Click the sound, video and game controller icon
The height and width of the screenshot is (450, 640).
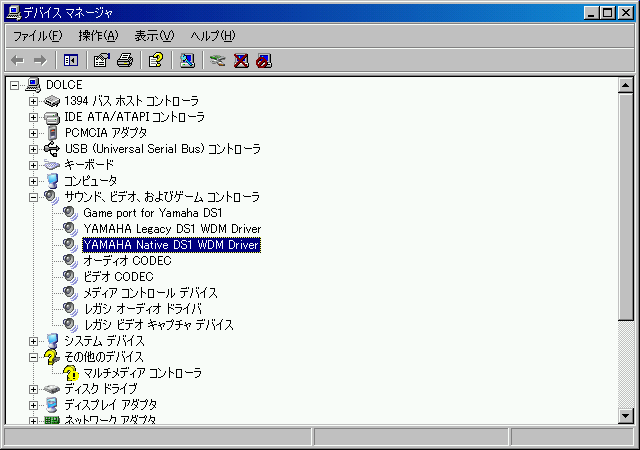click(x=51, y=197)
